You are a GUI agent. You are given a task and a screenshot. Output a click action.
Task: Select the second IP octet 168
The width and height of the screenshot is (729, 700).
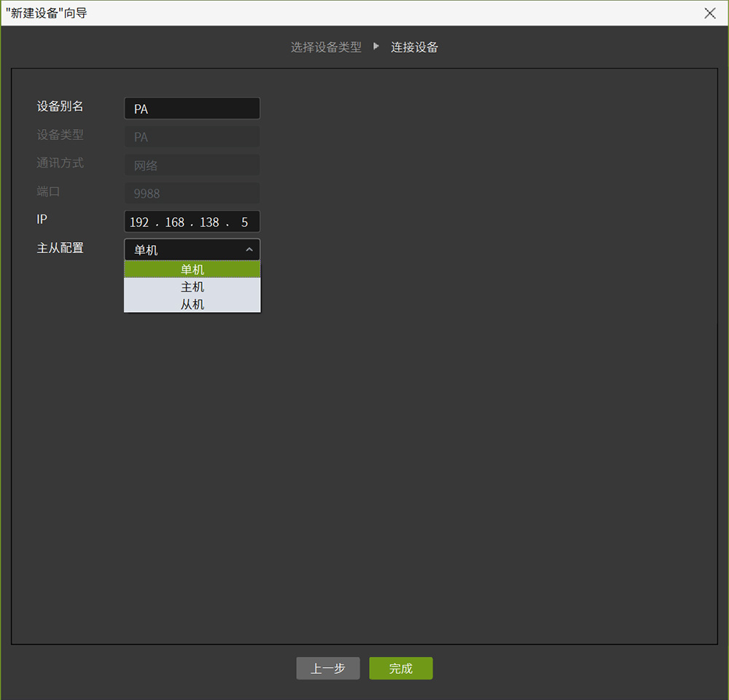coord(175,222)
